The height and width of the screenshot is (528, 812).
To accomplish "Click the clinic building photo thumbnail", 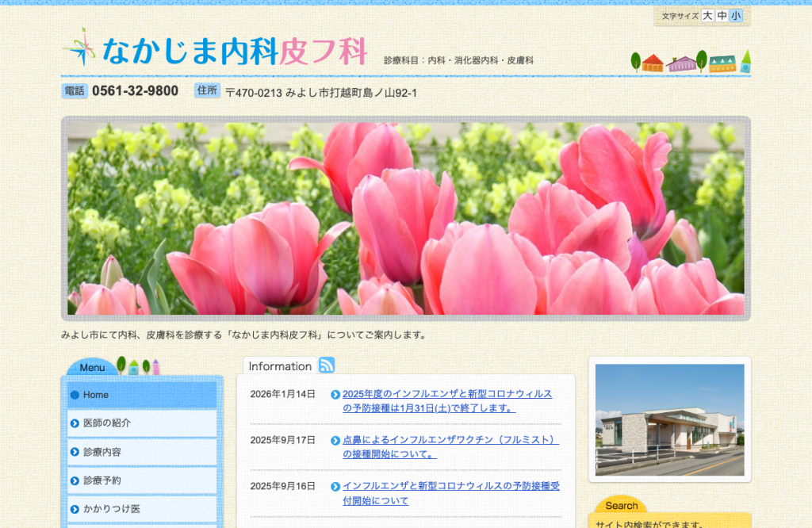I will (x=669, y=420).
